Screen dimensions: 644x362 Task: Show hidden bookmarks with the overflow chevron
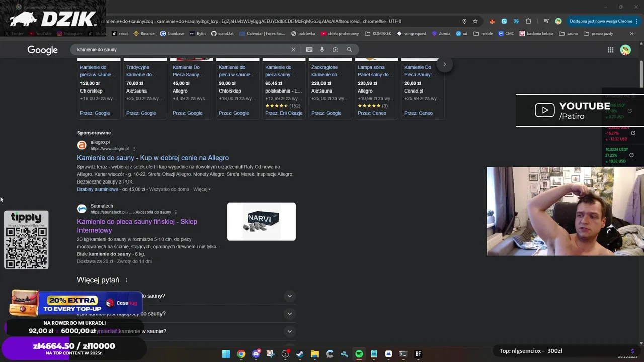coord(632,34)
